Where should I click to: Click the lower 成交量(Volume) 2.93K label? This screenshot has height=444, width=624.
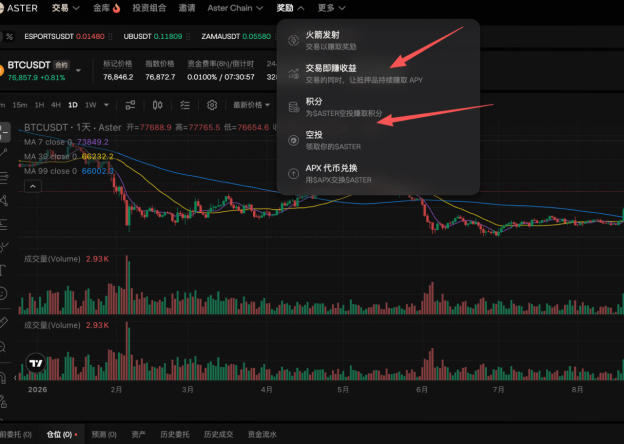[x=66, y=325]
